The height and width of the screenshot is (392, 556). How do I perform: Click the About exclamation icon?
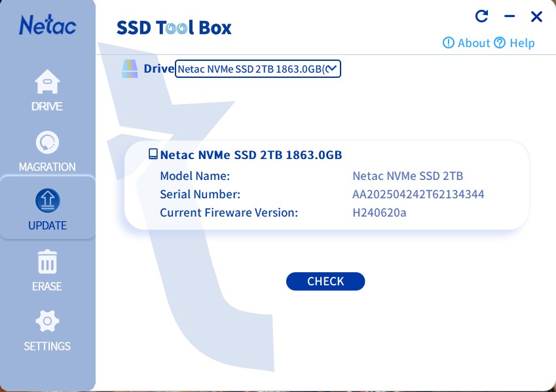point(448,43)
